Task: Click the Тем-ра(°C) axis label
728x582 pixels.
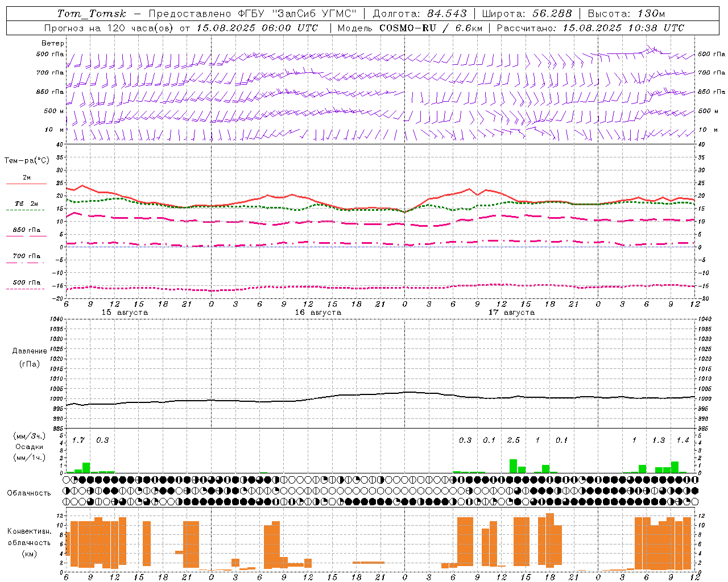Action: click(27, 161)
